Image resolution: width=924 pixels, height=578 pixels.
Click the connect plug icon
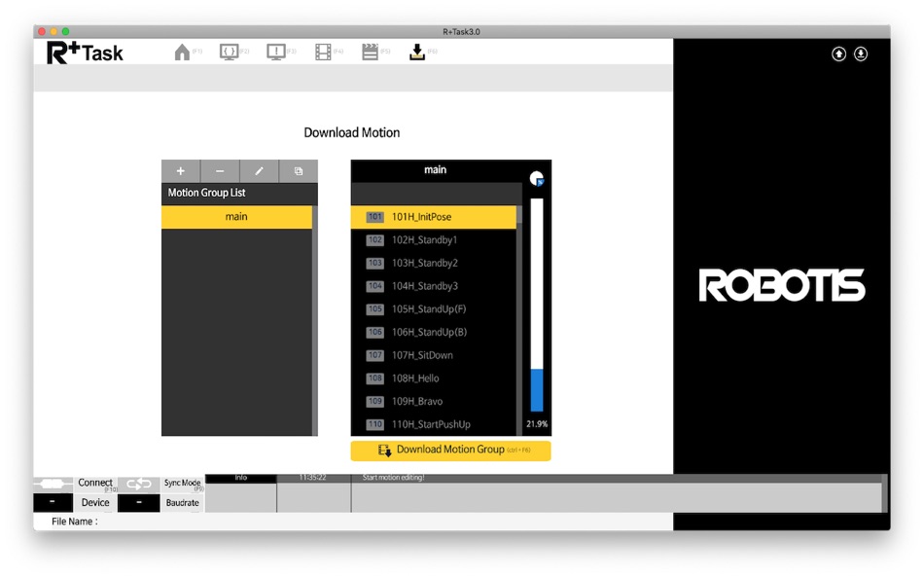click(53, 485)
